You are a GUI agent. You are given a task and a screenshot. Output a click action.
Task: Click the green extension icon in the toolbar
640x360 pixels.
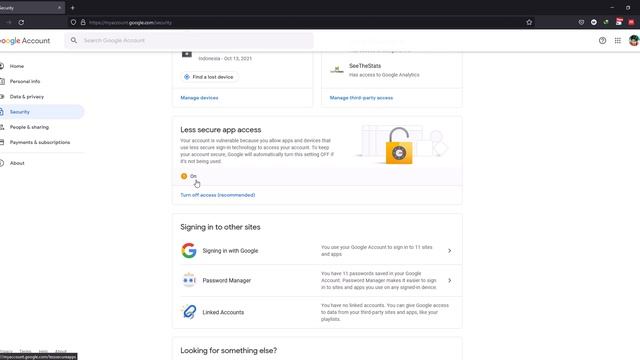pyautogui.click(x=606, y=22)
